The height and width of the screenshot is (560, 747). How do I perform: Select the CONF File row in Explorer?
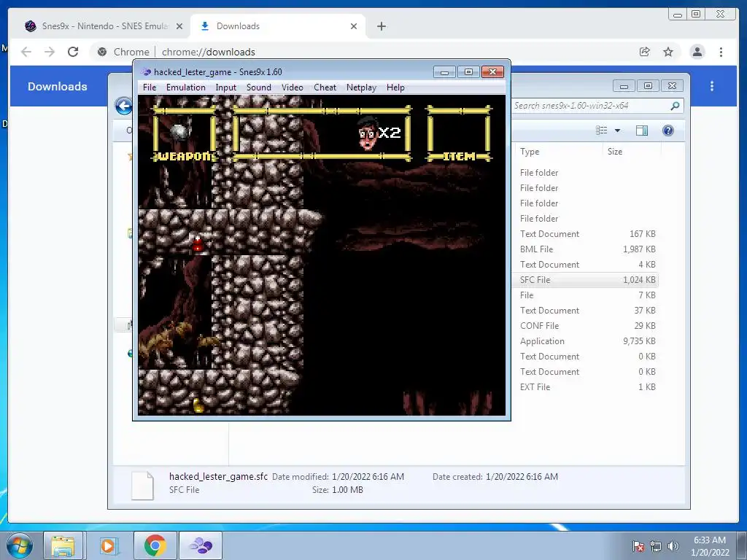(x=586, y=326)
